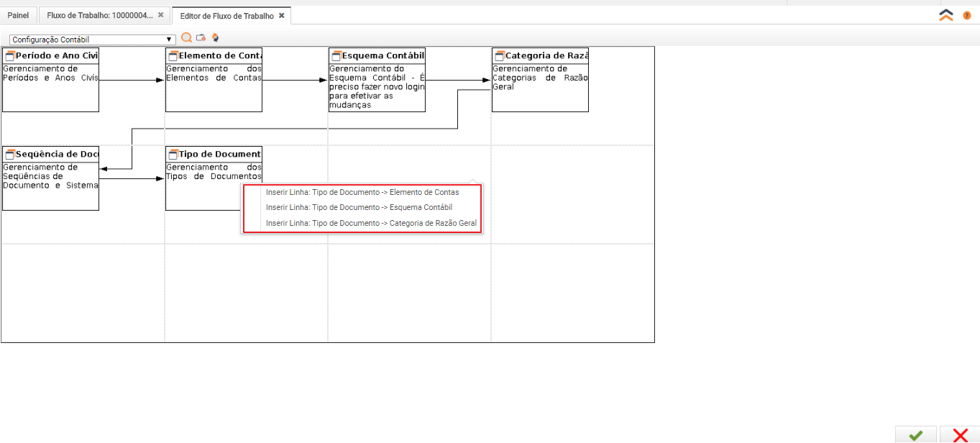This screenshot has width=980, height=443.
Task: Click the Período e Ano Civil window icon
Action: [x=10, y=56]
